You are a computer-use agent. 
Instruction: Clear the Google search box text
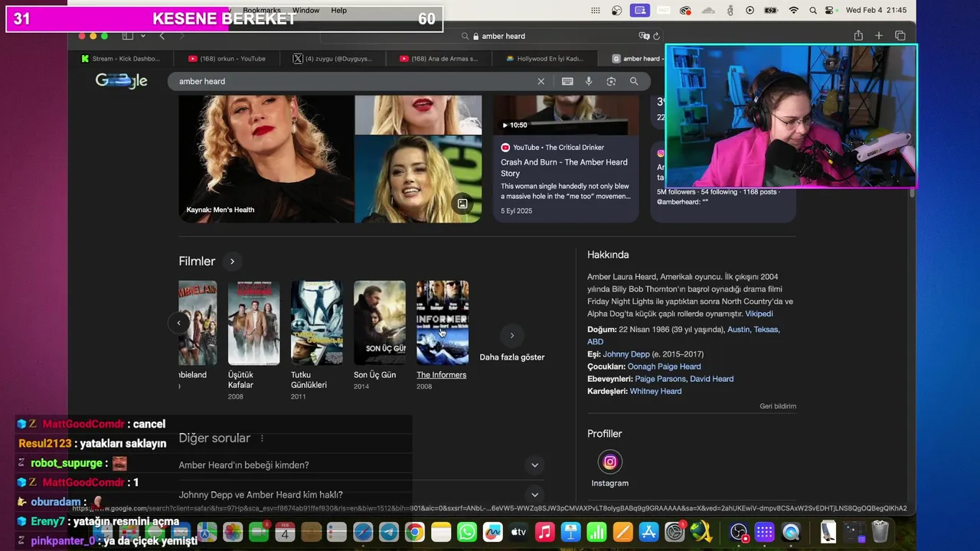pyautogui.click(x=541, y=81)
